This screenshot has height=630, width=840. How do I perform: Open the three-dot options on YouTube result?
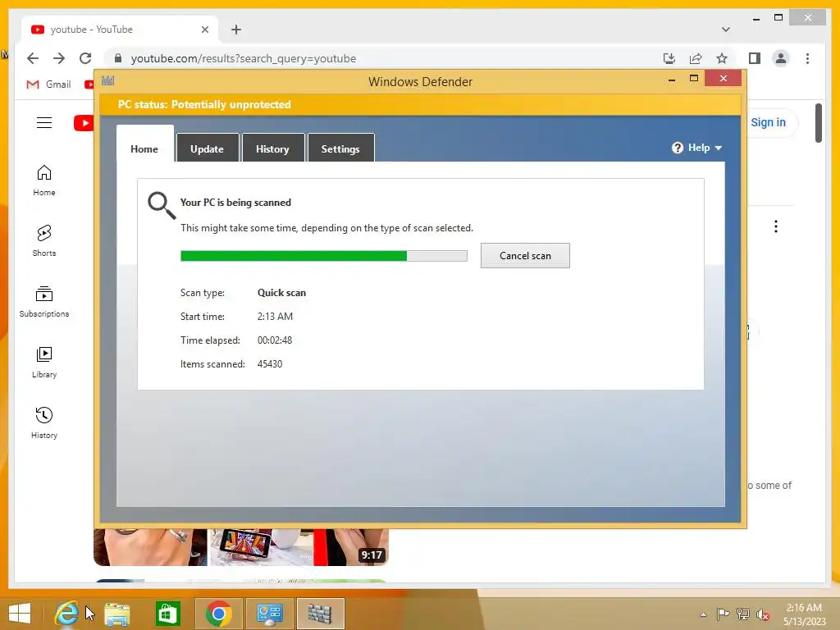776,226
